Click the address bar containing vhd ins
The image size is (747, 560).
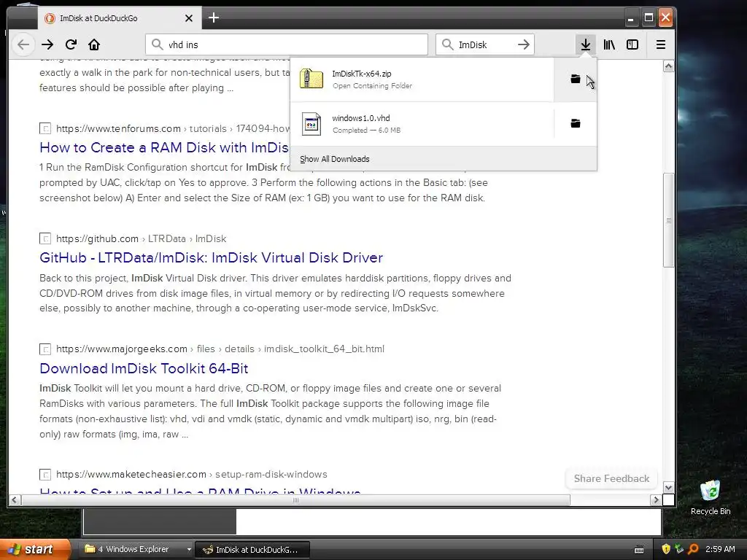tap(287, 44)
